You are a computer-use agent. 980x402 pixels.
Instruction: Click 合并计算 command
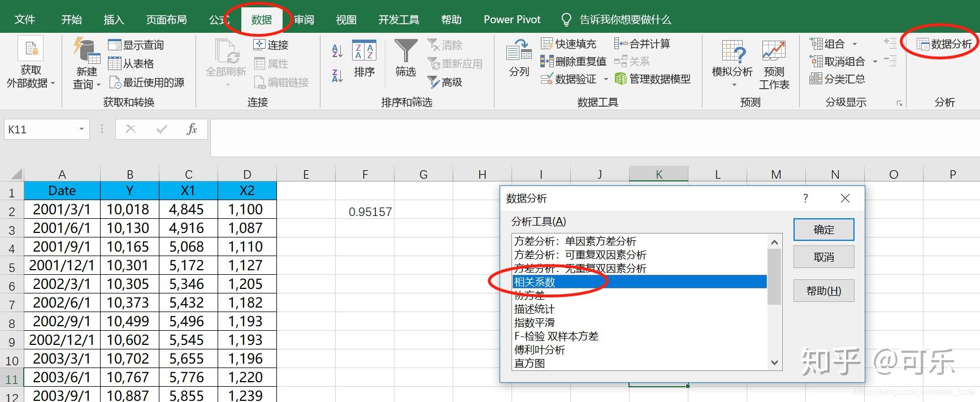(643, 44)
